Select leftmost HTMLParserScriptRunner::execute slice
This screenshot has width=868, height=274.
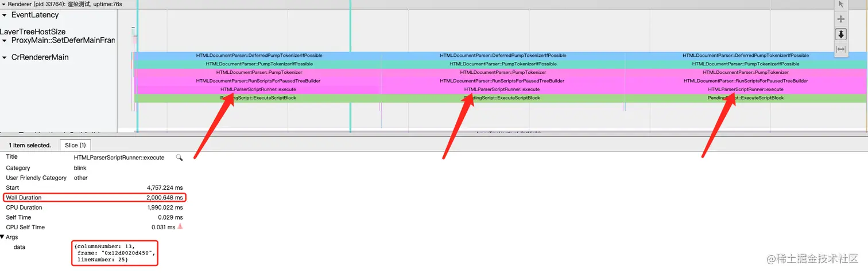258,89
